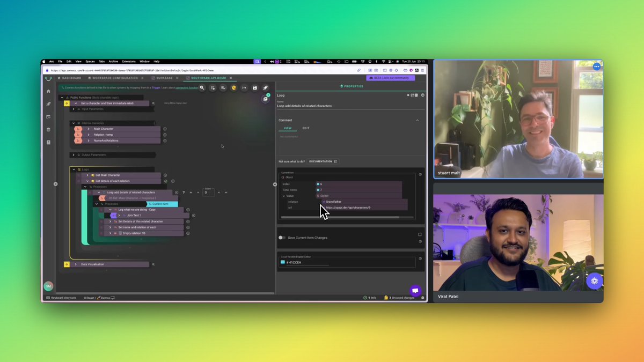The image size is (644, 362).
Task: Open the Spaces menu in menu bar
Action: pos(90,62)
